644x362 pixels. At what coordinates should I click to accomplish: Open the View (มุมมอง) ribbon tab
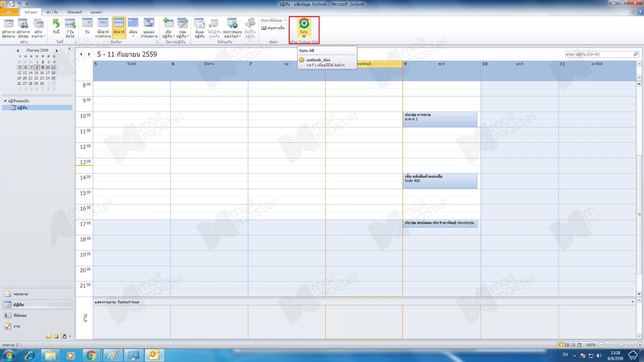(96, 12)
